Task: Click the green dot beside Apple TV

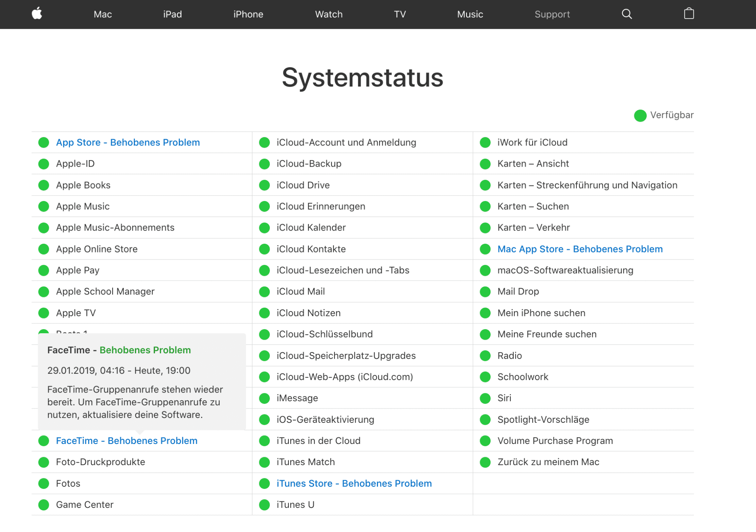Action: pos(44,313)
